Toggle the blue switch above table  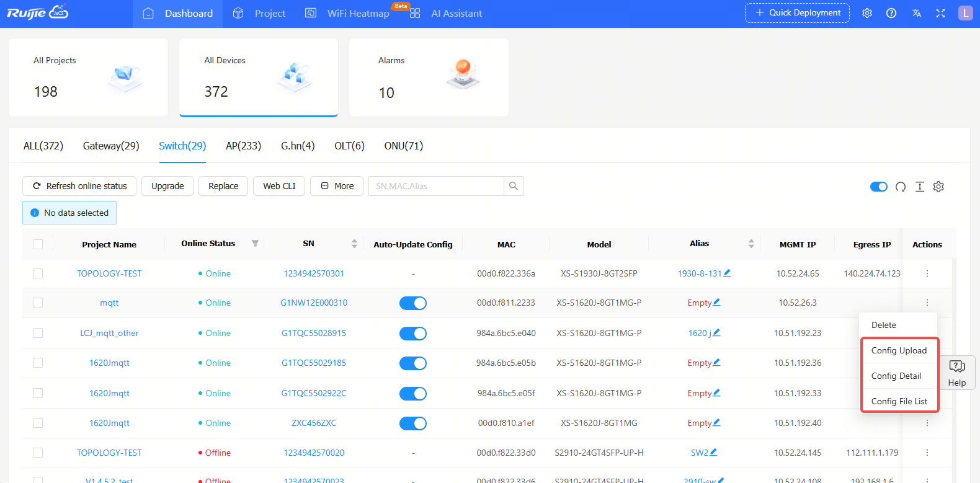(878, 187)
